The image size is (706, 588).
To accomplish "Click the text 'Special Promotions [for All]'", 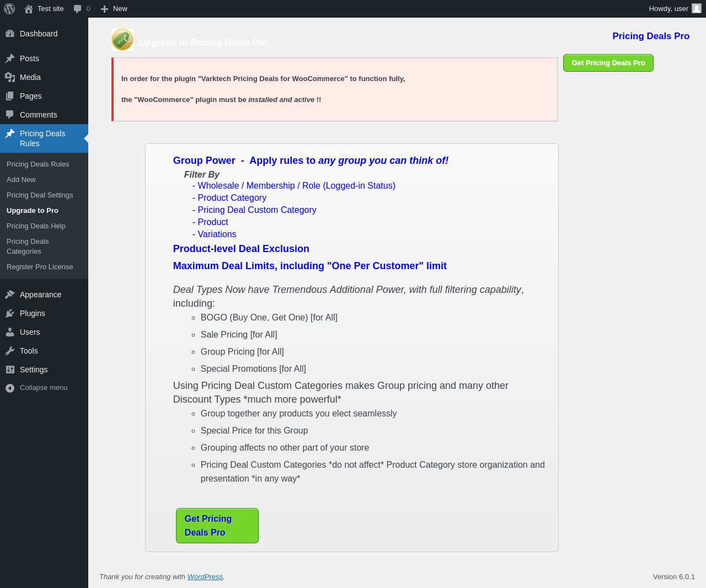I will tap(253, 369).
